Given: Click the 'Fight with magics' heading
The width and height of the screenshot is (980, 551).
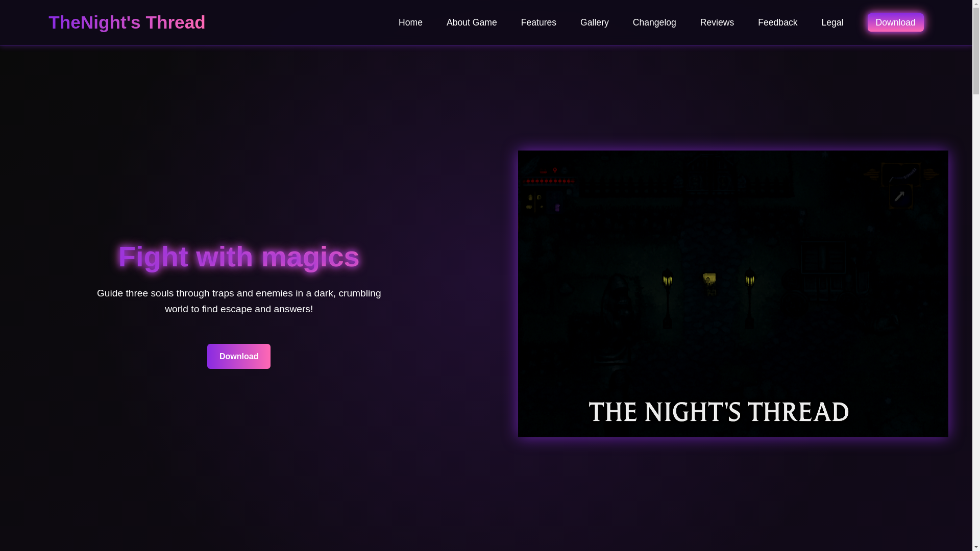Looking at the screenshot, I should tap(239, 257).
